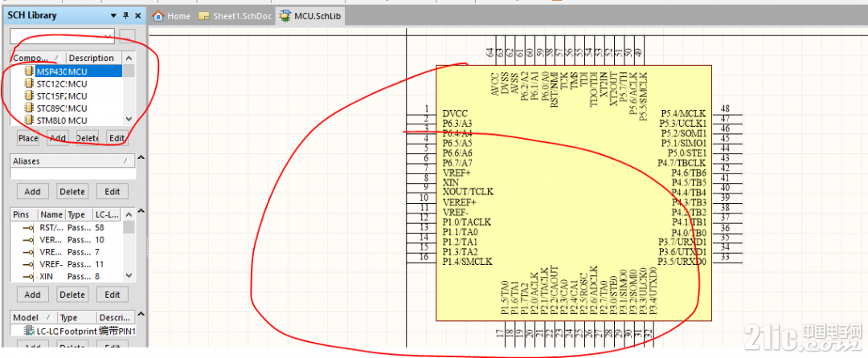Click the footprint icon next to LC-LQ
The height and width of the screenshot is (358, 868).
(30, 331)
